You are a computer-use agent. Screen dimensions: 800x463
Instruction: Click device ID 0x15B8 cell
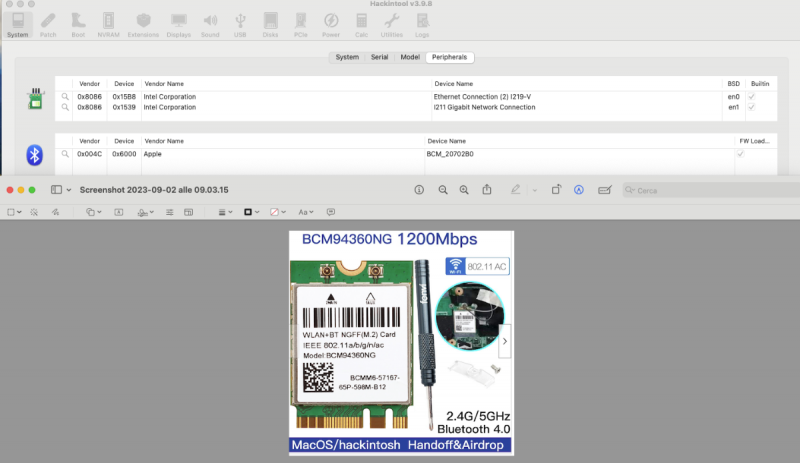124,96
